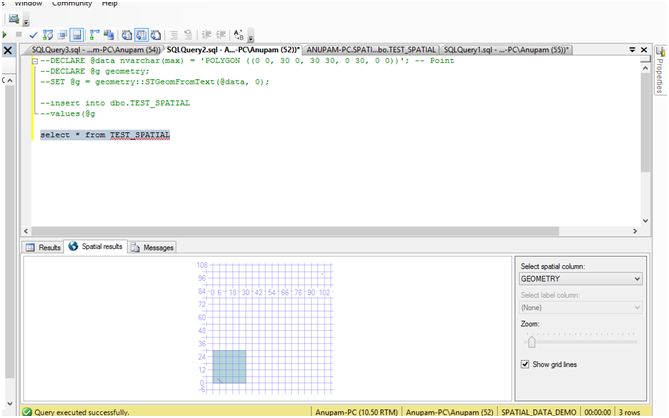Click the Comment out selected lines icon
This screenshot has height=418, width=669.
174,34
